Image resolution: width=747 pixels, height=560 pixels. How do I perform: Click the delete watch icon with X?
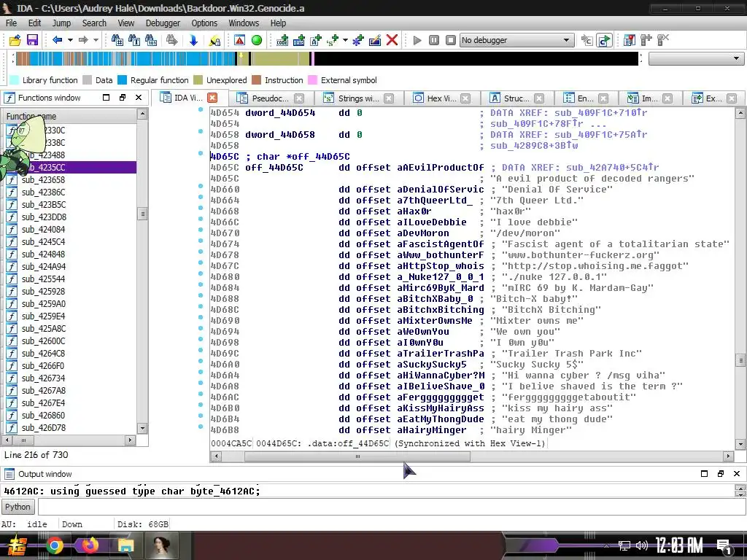663,41
